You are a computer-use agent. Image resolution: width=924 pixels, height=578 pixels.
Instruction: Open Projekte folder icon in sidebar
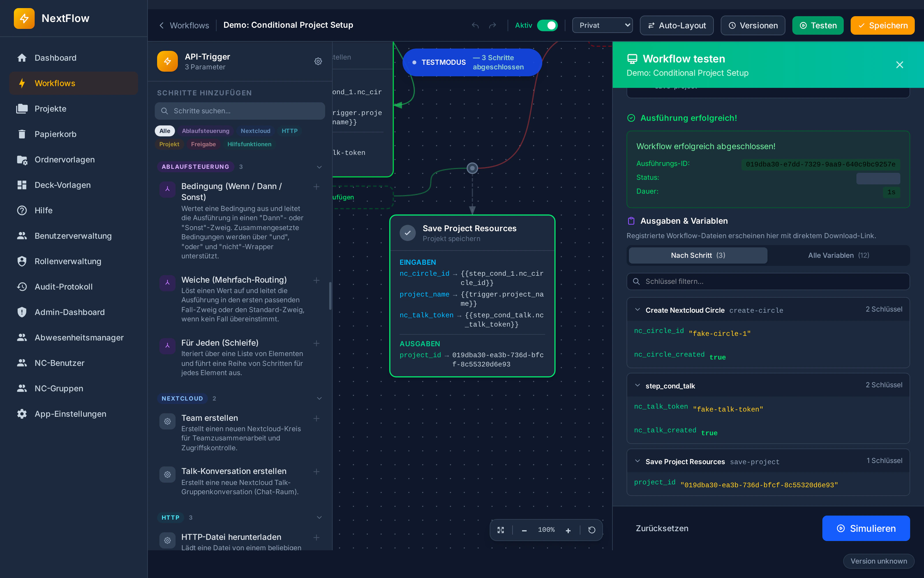(x=22, y=109)
